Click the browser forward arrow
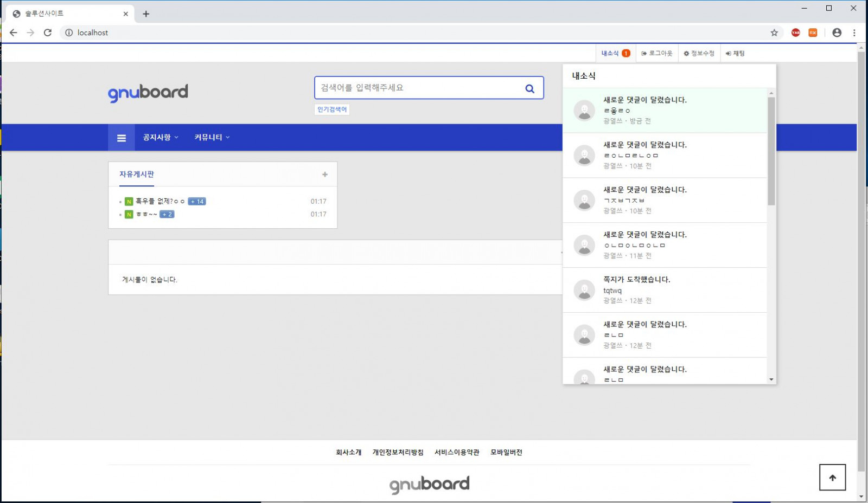The height and width of the screenshot is (503, 868). click(x=30, y=33)
